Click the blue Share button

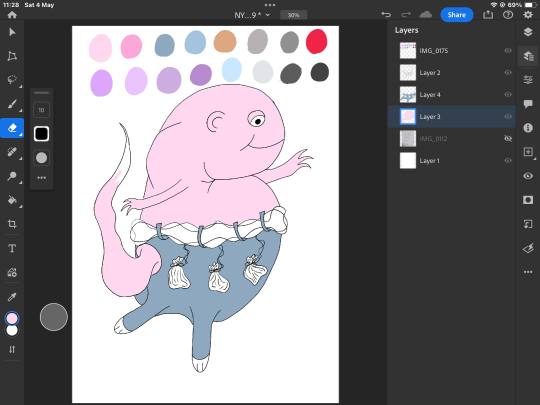pyautogui.click(x=457, y=15)
